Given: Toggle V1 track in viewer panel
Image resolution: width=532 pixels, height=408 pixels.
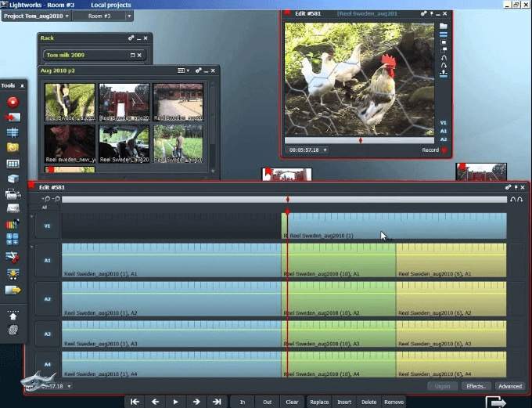Looking at the screenshot, I should [x=444, y=123].
